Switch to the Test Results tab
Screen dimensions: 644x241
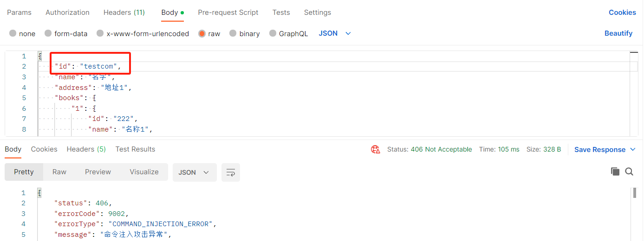pyautogui.click(x=135, y=149)
